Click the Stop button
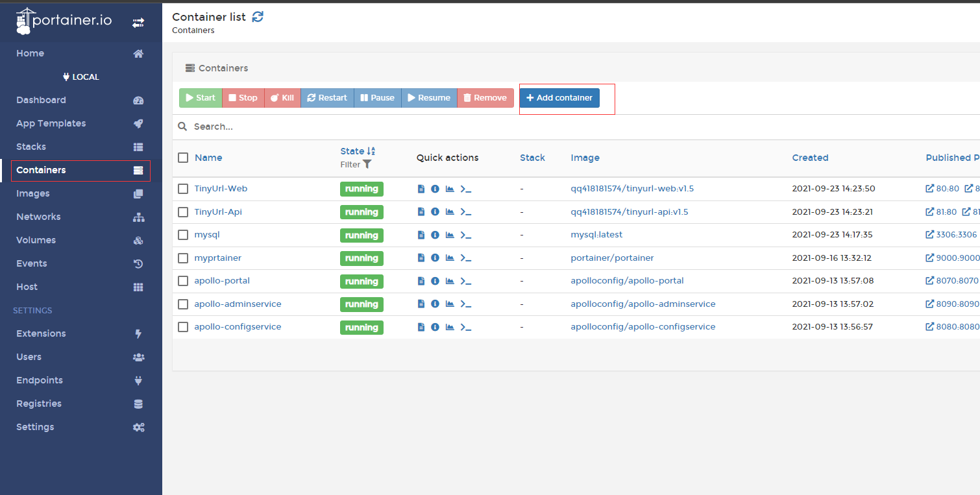 243,98
